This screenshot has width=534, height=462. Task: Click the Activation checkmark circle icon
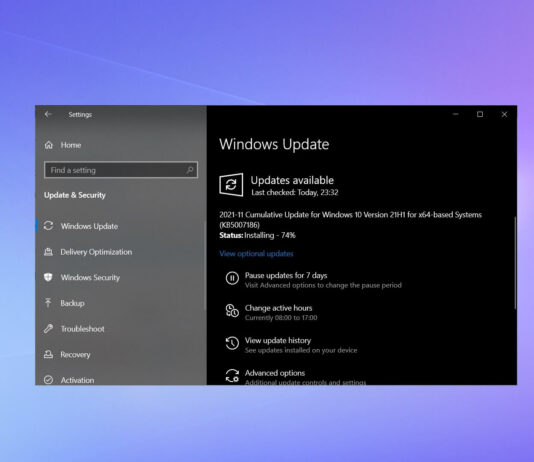[48, 380]
